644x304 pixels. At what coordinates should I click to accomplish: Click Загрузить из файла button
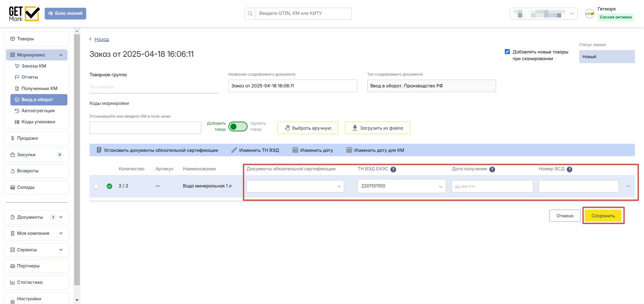[377, 128]
